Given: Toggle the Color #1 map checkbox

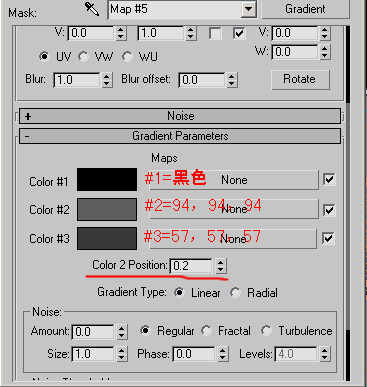Looking at the screenshot, I should pyautogui.click(x=329, y=180).
